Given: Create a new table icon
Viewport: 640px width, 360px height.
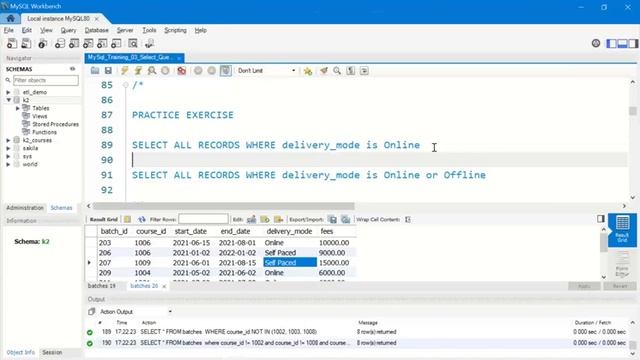Looking at the screenshot, I should (x=74, y=43).
